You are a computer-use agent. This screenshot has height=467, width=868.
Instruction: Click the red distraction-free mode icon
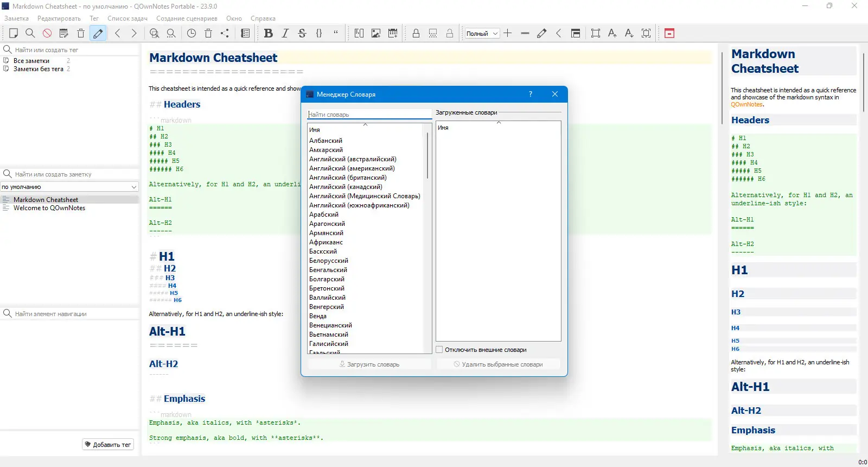coord(669,33)
